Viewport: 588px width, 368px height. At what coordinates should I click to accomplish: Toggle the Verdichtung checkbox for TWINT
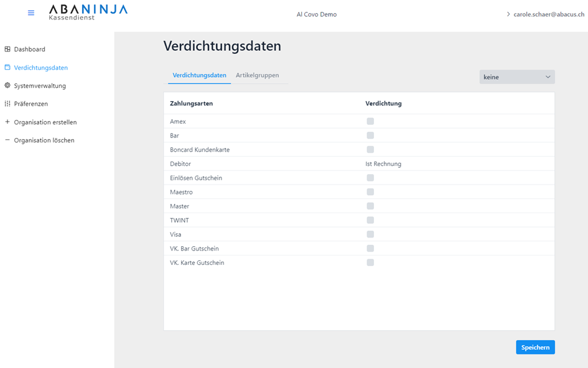click(x=370, y=220)
